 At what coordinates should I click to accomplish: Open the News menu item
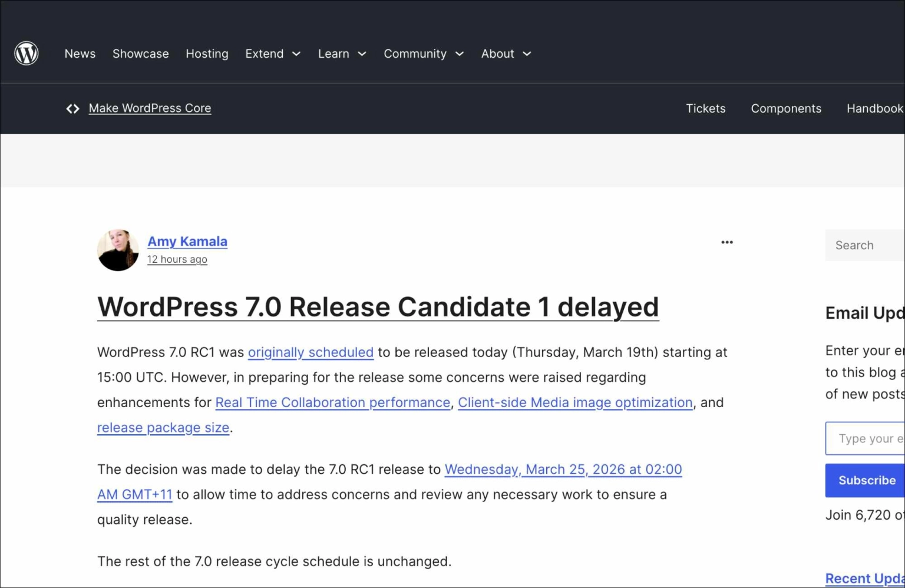pyautogui.click(x=80, y=54)
